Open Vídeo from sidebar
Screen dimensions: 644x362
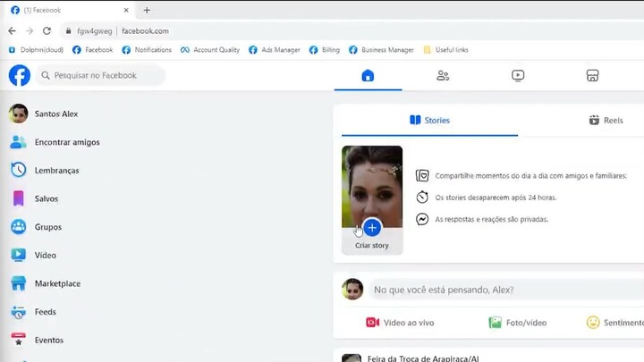click(x=46, y=256)
